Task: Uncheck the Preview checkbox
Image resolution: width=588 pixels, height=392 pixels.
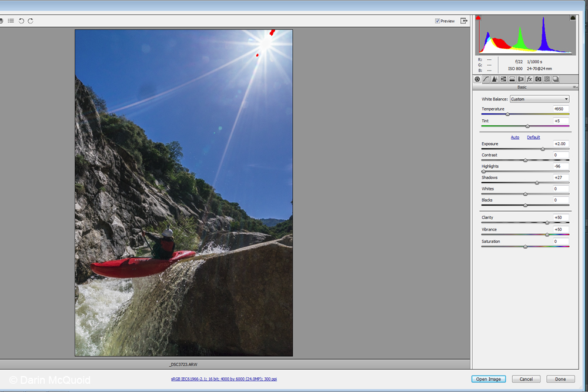Action: pos(437,21)
